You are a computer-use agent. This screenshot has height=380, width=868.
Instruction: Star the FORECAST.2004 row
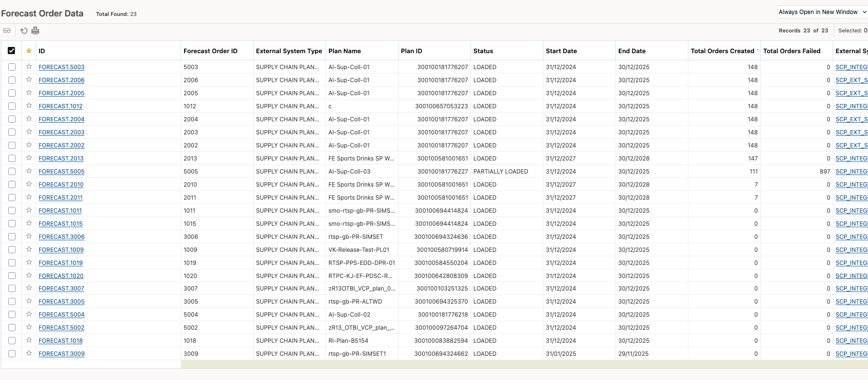point(29,119)
